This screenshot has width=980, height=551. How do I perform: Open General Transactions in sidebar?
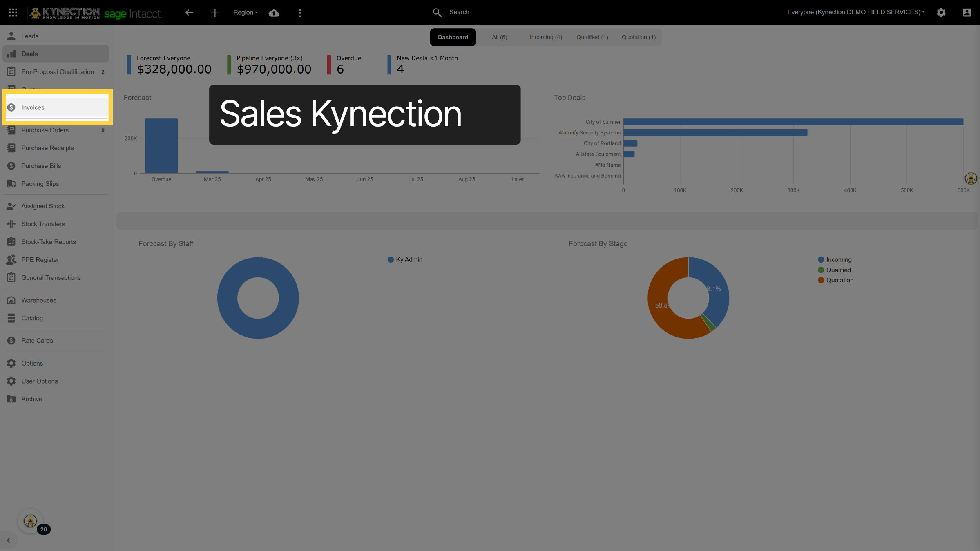coord(56,278)
